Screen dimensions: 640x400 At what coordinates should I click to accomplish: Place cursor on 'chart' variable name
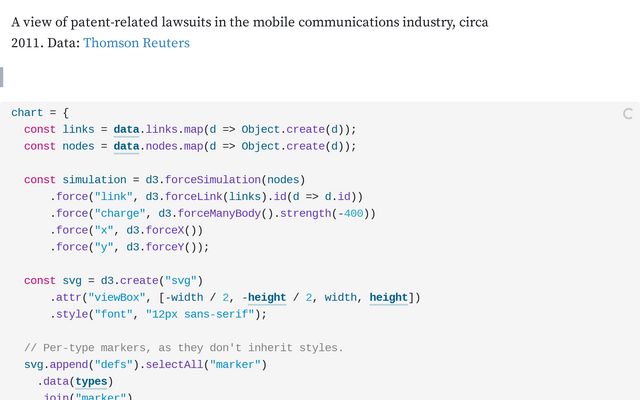click(x=27, y=112)
